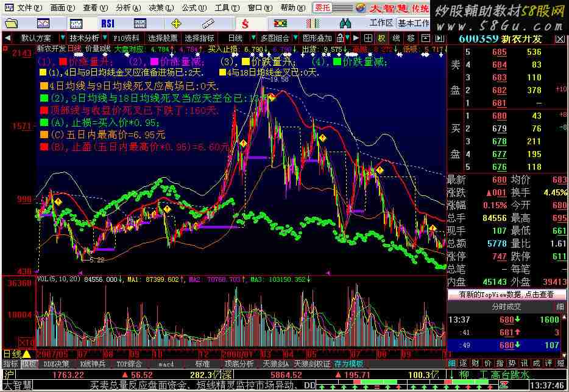The height and width of the screenshot is (392, 569).
Task: Click the crosshair grid icon
Action: click(x=368, y=38)
